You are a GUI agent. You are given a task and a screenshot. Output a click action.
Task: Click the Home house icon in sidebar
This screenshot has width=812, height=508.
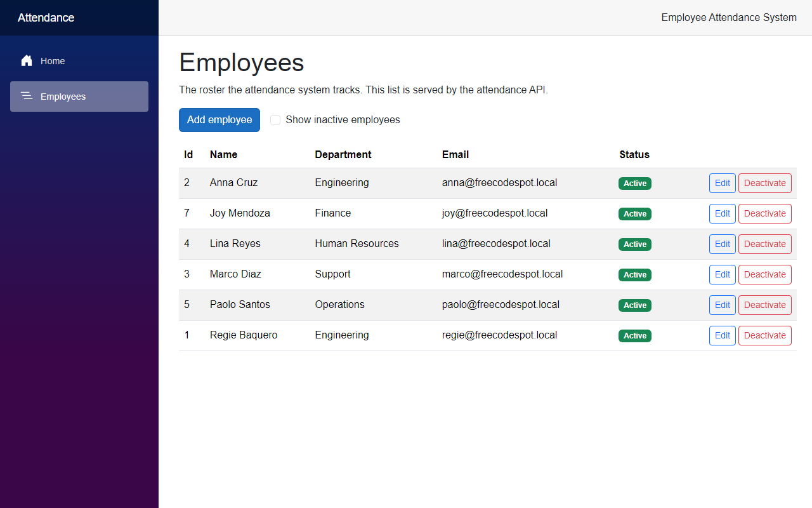tap(27, 61)
